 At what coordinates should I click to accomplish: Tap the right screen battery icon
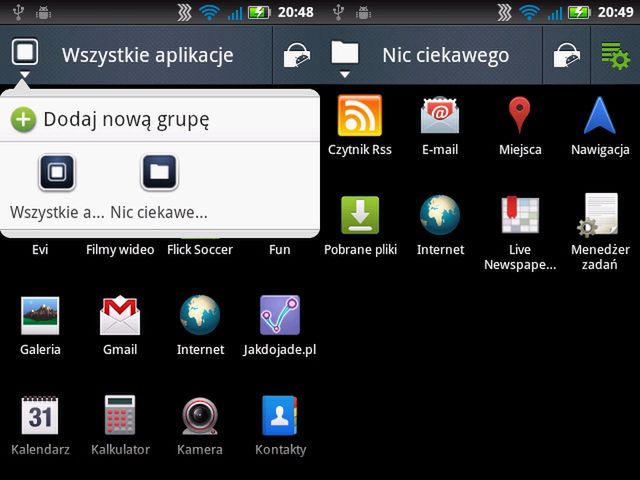579,12
